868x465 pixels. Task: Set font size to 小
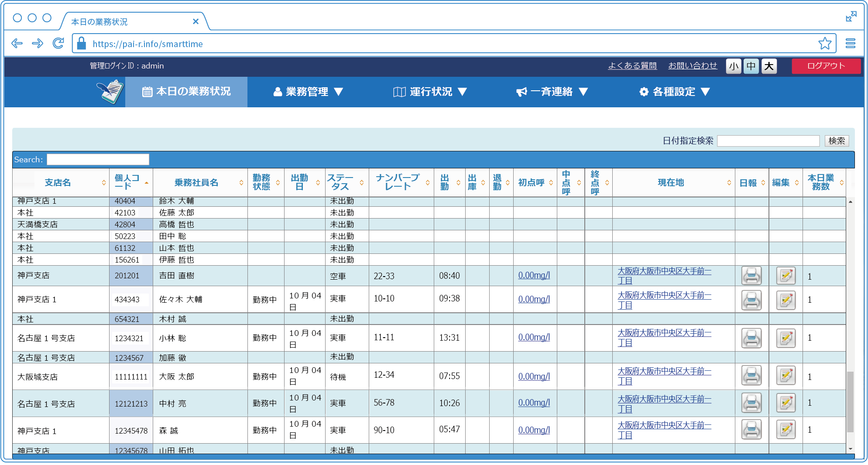pyautogui.click(x=734, y=66)
